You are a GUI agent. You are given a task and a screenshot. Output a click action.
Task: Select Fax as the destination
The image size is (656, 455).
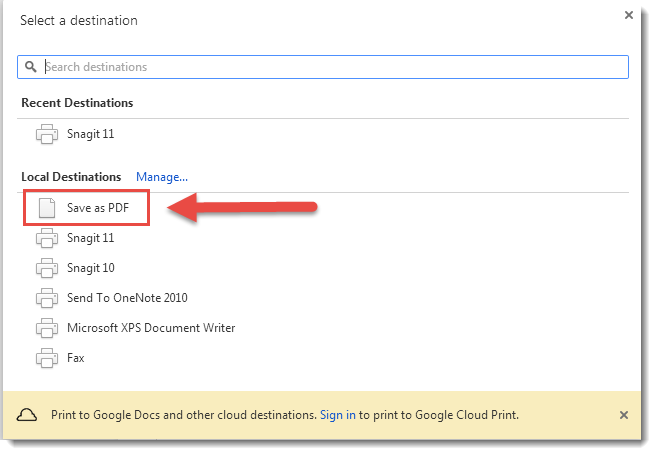[x=76, y=358]
